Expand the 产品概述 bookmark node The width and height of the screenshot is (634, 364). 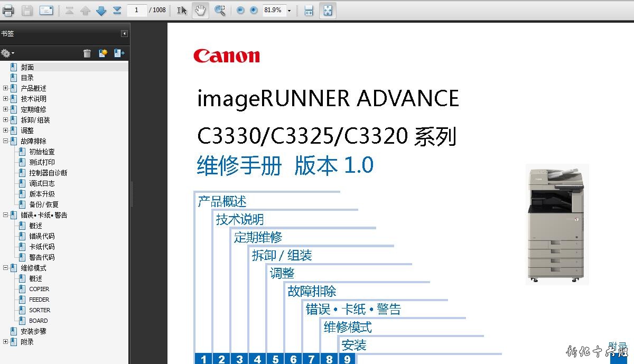pos(6,88)
